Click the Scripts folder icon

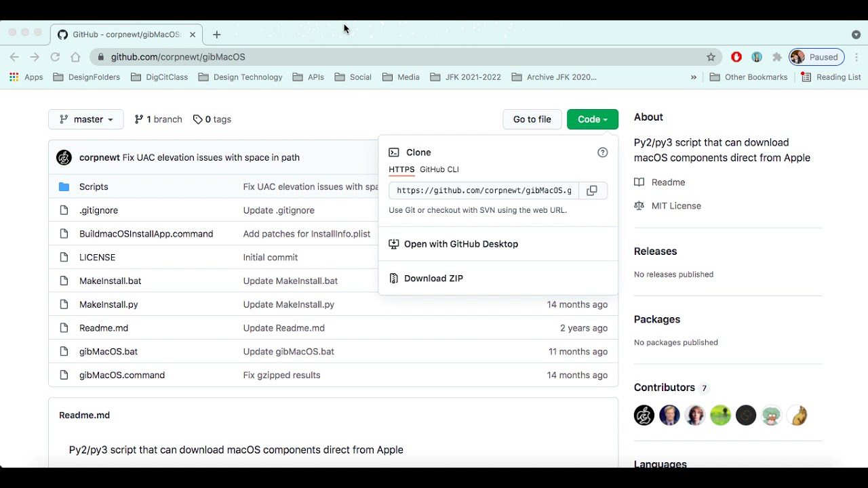click(x=64, y=187)
